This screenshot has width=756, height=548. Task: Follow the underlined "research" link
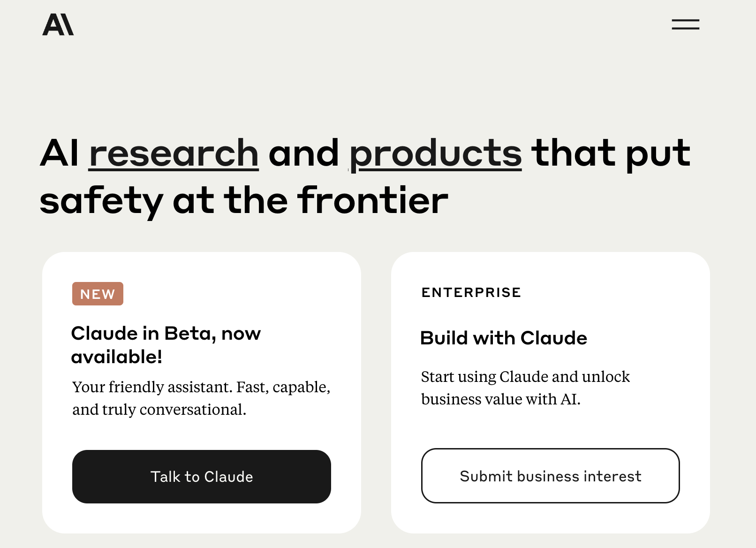point(174,153)
